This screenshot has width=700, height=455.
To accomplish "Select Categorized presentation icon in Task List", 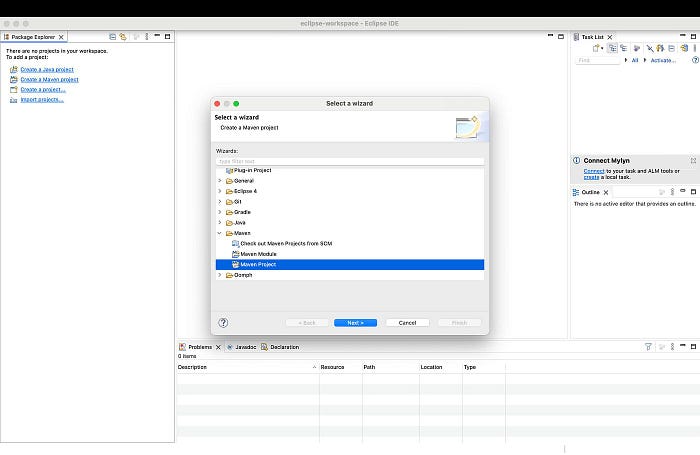I will 613,48.
